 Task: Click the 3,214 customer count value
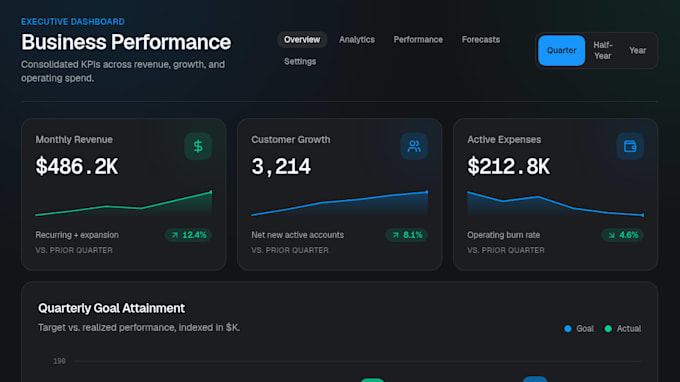[281, 167]
